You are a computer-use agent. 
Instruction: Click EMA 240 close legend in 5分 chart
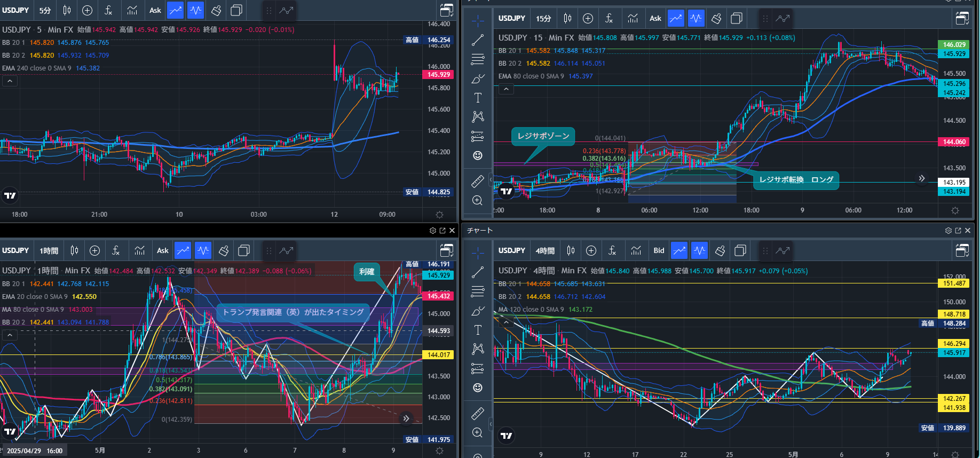point(51,68)
